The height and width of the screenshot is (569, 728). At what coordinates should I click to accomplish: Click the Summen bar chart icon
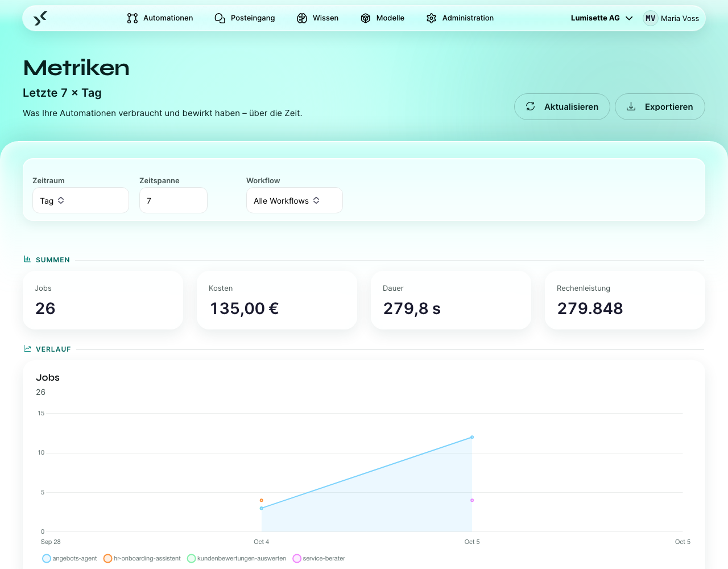click(x=27, y=259)
